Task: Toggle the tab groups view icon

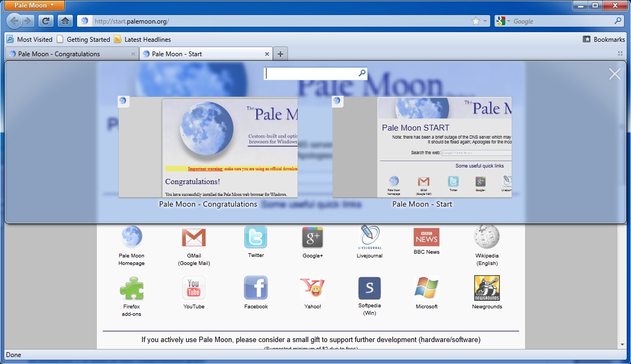Action: (x=620, y=54)
